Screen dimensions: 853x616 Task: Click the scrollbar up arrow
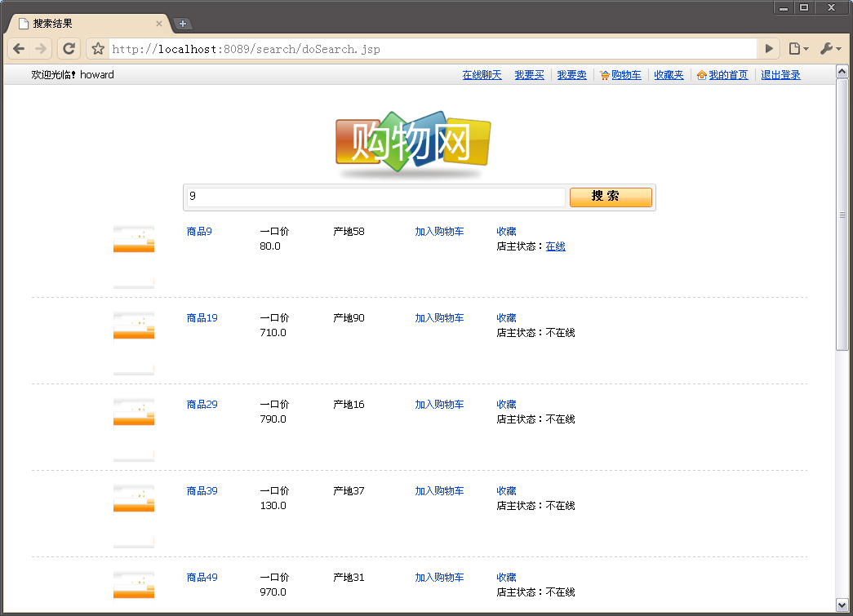842,71
